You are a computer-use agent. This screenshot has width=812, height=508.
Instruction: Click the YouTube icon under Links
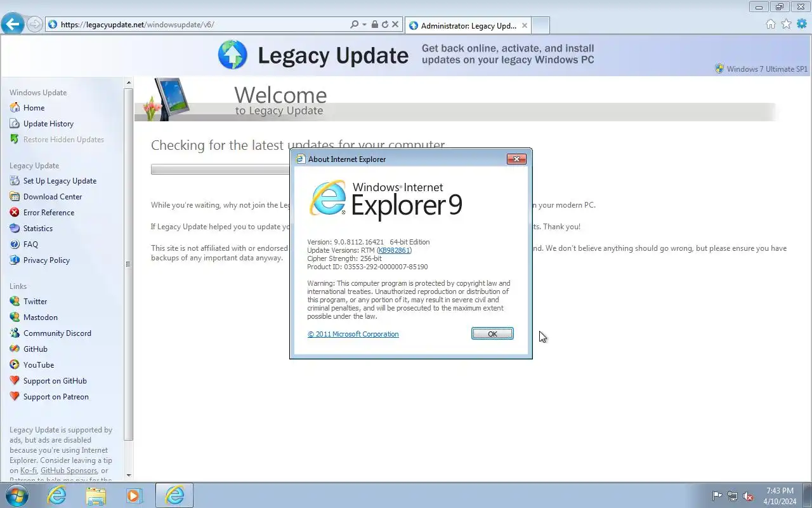(15, 365)
